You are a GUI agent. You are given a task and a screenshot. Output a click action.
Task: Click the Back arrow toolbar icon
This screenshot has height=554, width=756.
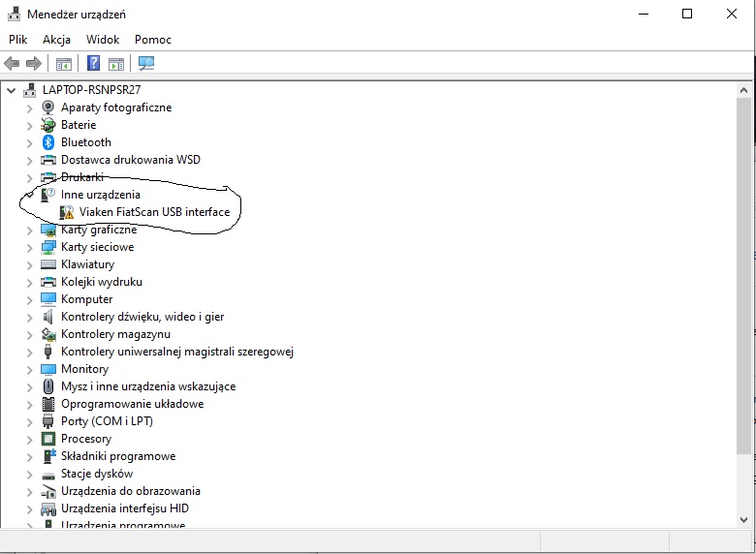pos(12,63)
